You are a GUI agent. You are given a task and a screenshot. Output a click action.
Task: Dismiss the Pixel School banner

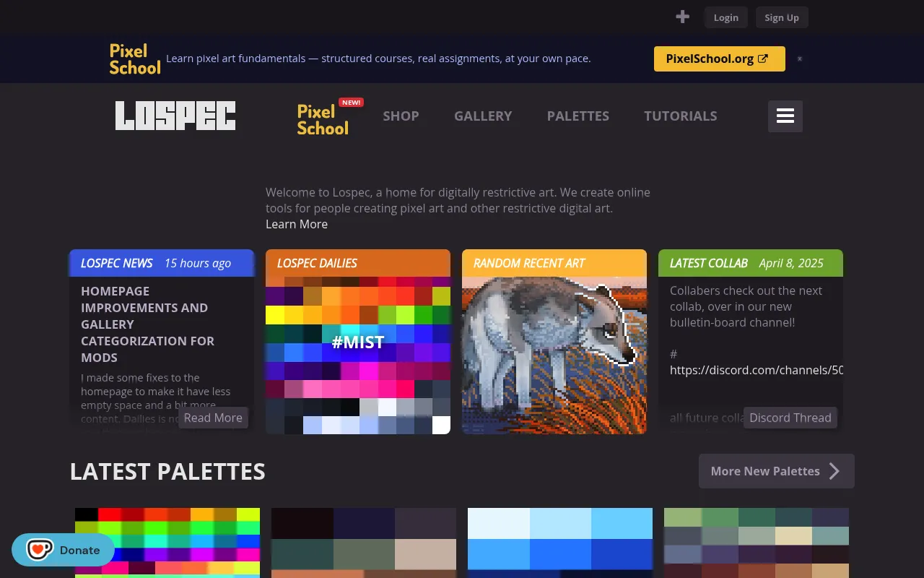click(799, 59)
